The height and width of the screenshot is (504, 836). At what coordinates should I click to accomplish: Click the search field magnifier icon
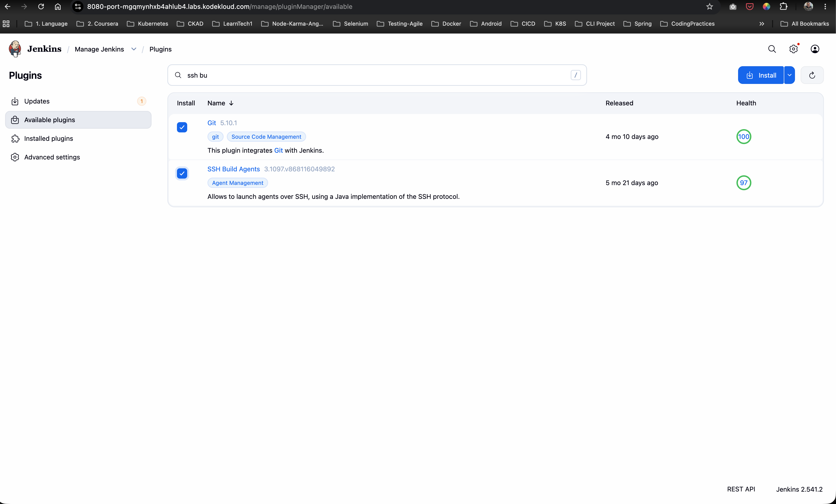(x=178, y=75)
